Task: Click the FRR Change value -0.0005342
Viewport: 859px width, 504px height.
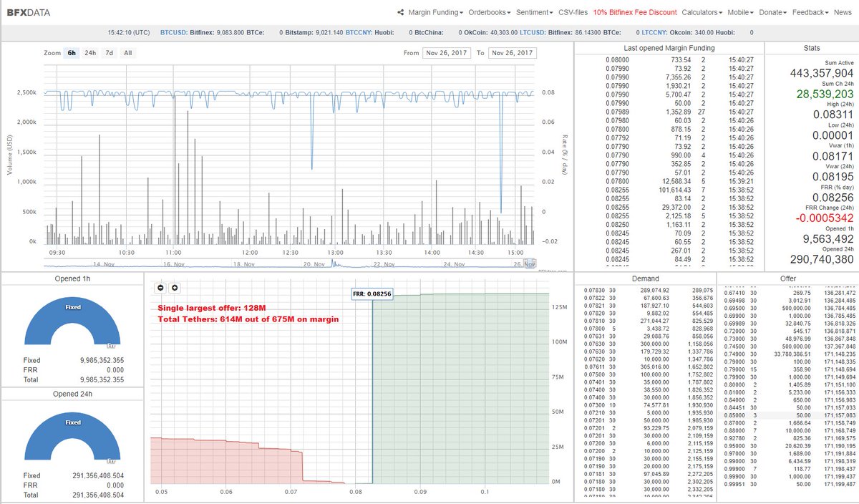Action: pyautogui.click(x=824, y=218)
